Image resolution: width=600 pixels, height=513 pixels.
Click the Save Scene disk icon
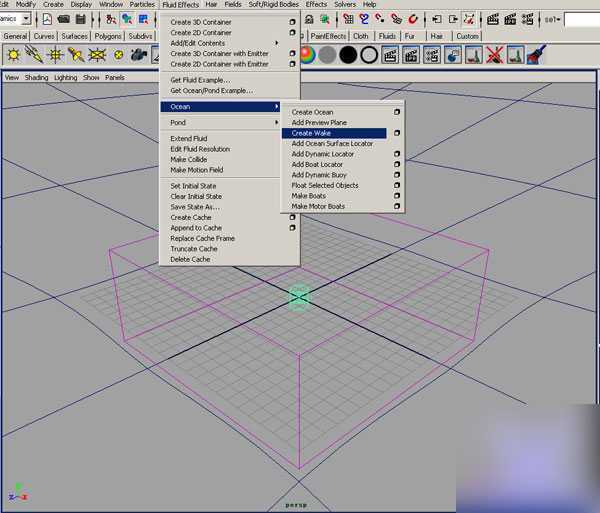click(x=81, y=19)
